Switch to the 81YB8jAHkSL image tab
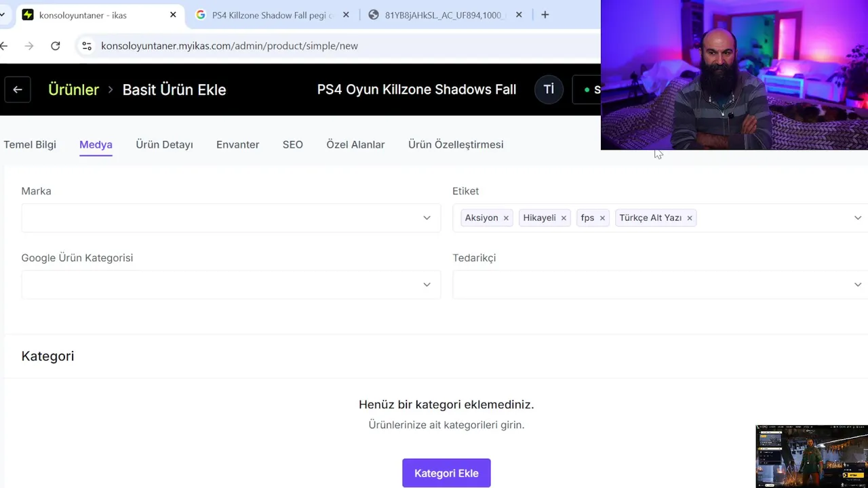Image resolution: width=868 pixels, height=488 pixels. (446, 15)
